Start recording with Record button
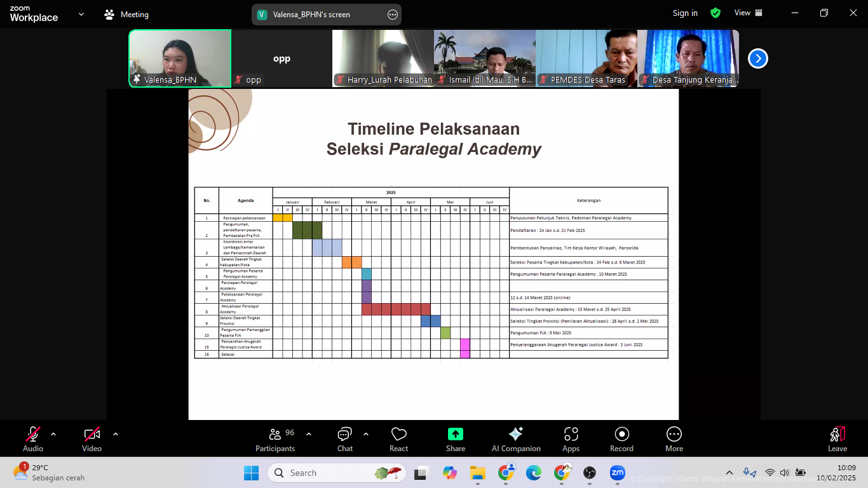Screen dimensions: 868x488 click(x=621, y=439)
